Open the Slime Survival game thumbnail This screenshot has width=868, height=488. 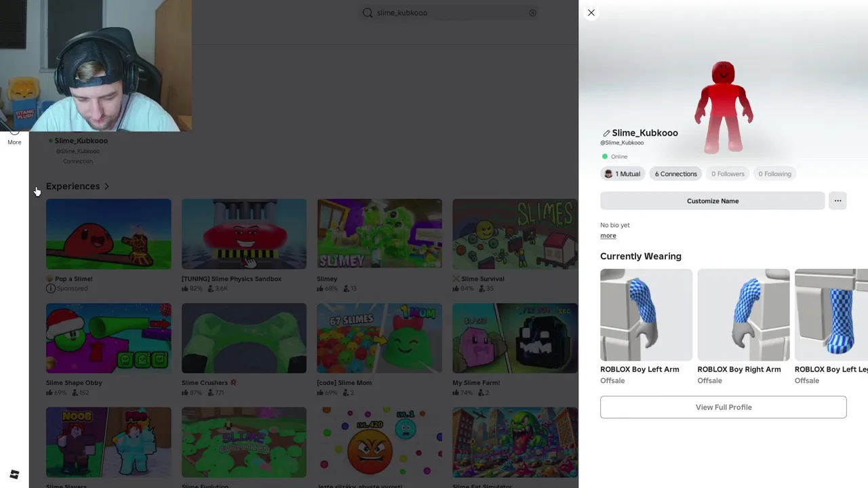point(515,234)
